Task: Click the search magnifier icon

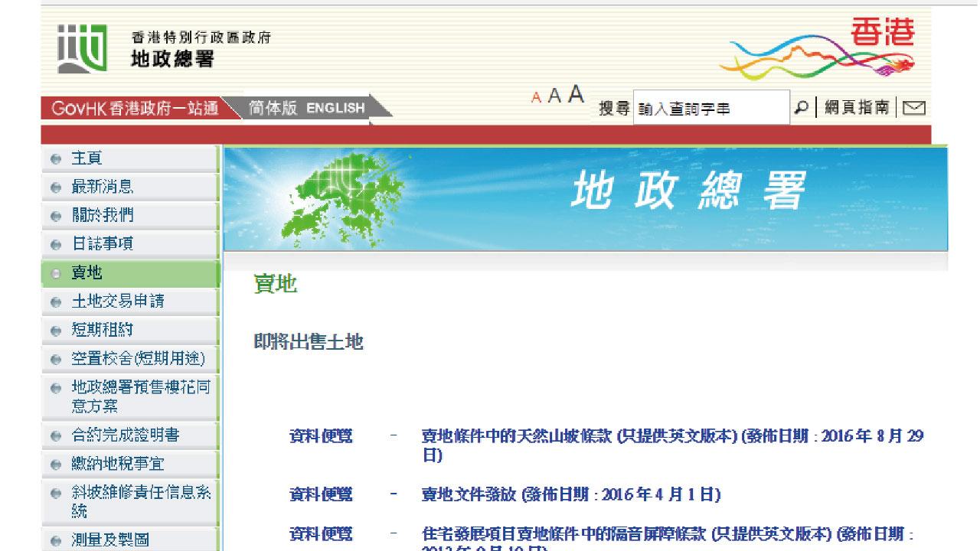Action: tap(801, 108)
